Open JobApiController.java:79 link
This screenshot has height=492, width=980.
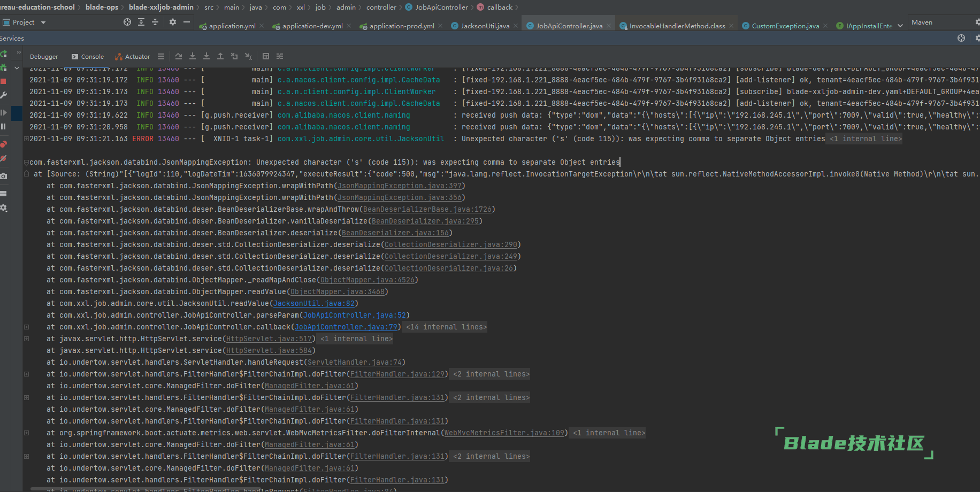click(346, 327)
